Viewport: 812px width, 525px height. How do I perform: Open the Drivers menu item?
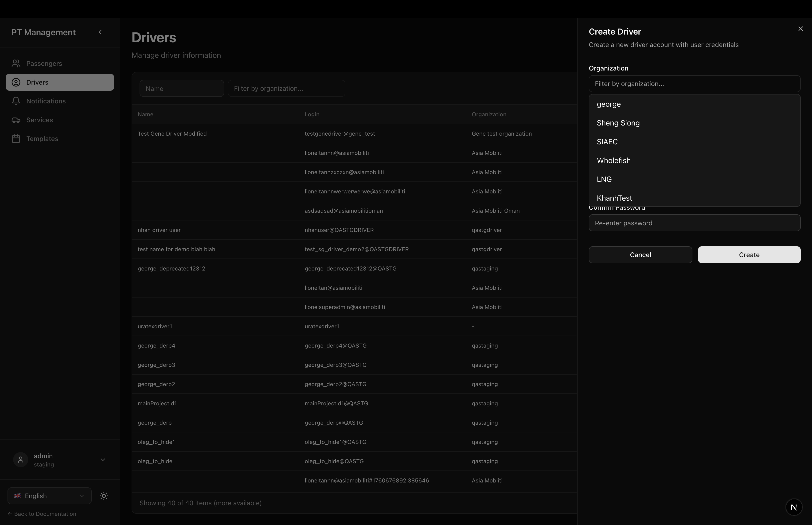(60, 82)
